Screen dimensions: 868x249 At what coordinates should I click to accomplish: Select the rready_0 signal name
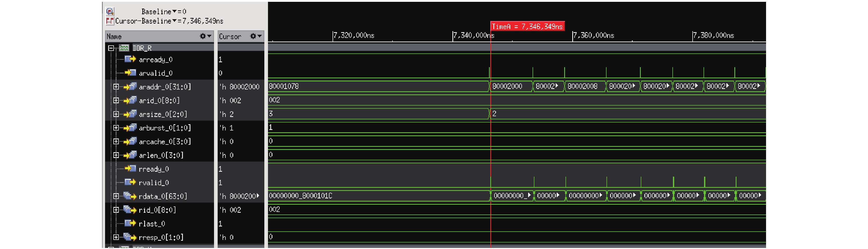click(154, 169)
